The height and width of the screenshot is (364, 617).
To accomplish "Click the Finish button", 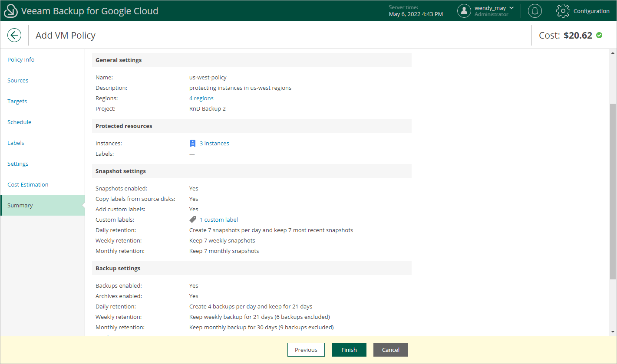I will point(349,350).
